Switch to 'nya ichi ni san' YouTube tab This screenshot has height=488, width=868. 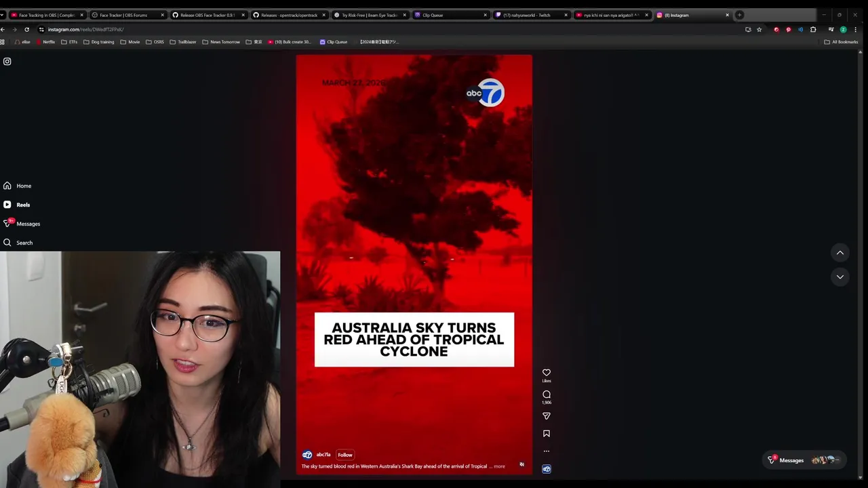612,15
